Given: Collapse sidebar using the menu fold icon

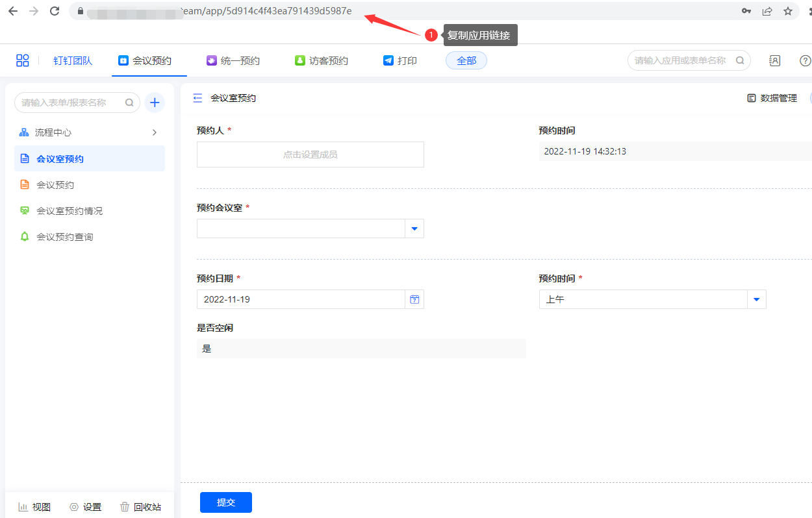Looking at the screenshot, I should pos(197,98).
